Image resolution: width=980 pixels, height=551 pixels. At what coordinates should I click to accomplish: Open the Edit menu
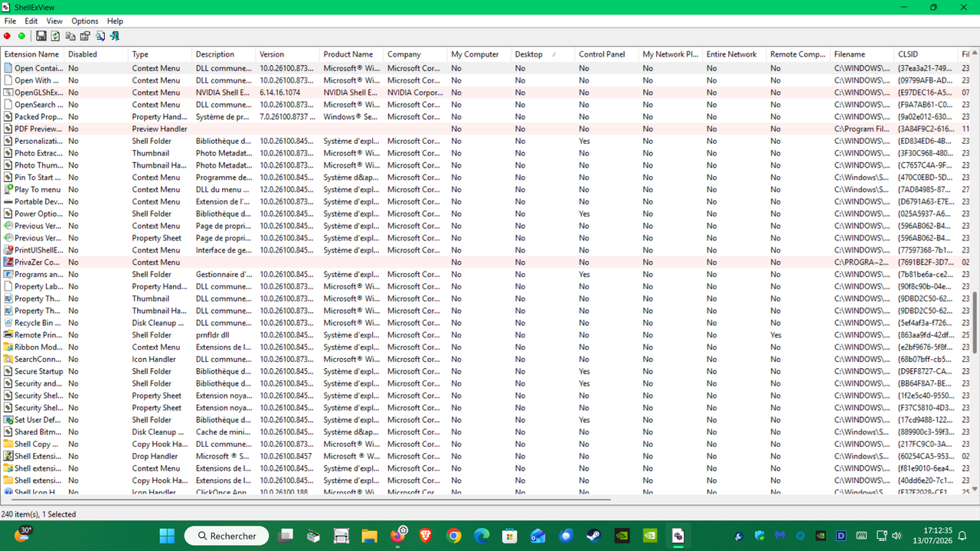(31, 21)
